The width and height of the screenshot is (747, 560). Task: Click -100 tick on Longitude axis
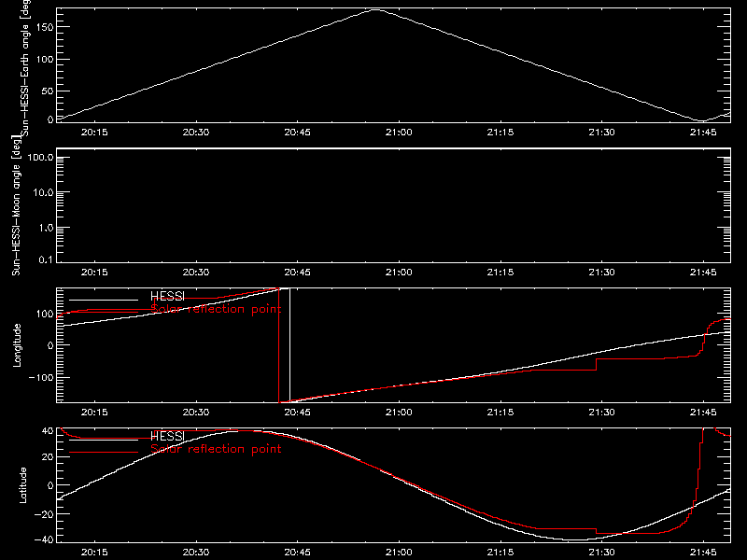[41, 377]
